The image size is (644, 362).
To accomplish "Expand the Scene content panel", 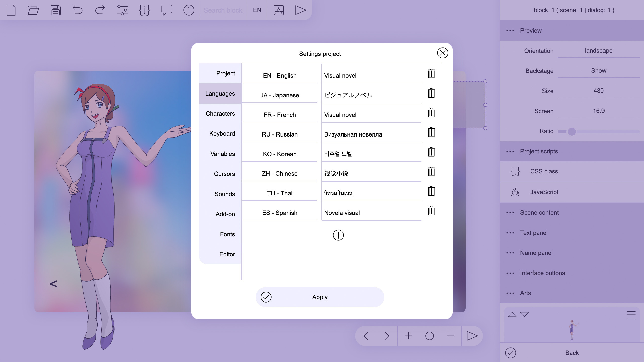I will [540, 213].
